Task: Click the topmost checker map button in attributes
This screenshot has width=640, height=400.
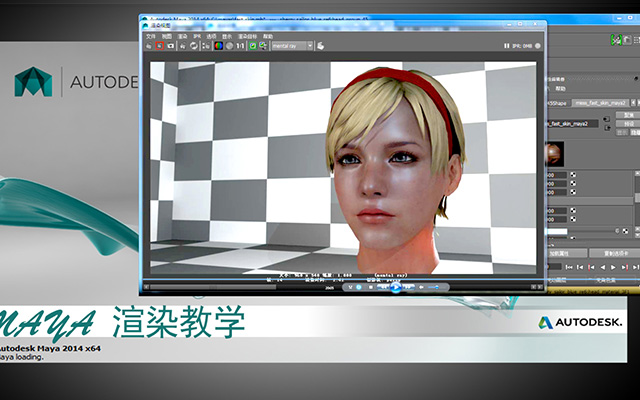Action: pos(573,175)
